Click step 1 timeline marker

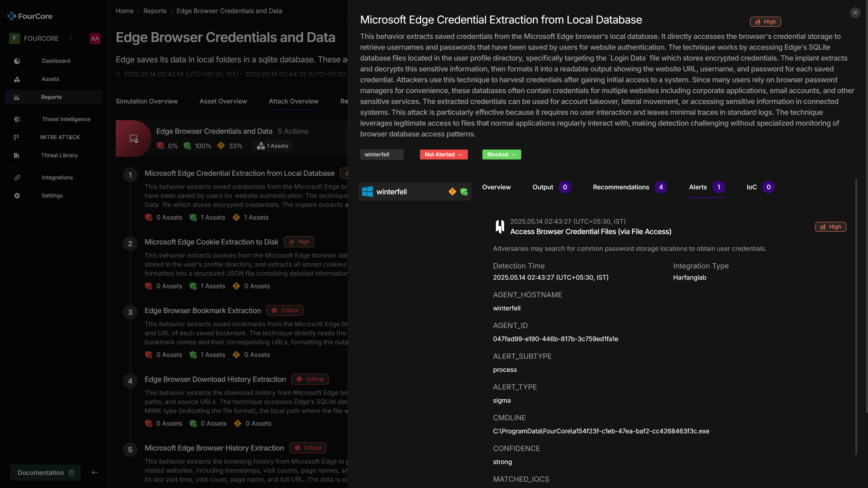[130, 175]
